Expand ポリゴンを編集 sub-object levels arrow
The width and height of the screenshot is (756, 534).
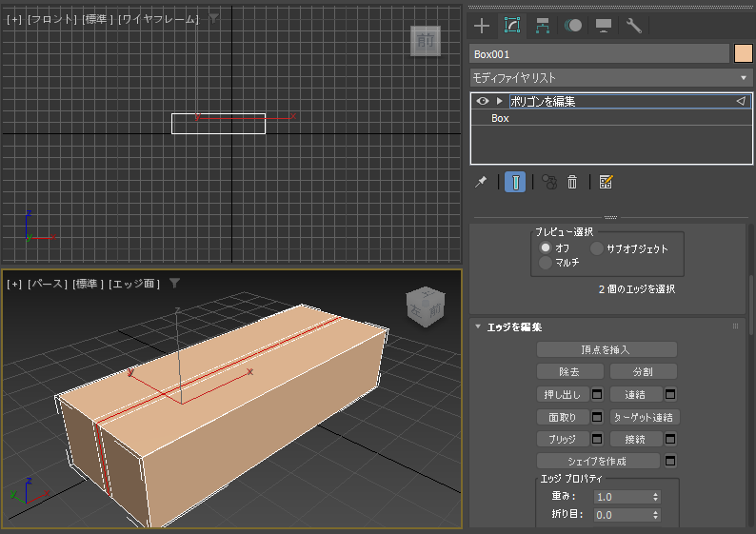click(500, 101)
